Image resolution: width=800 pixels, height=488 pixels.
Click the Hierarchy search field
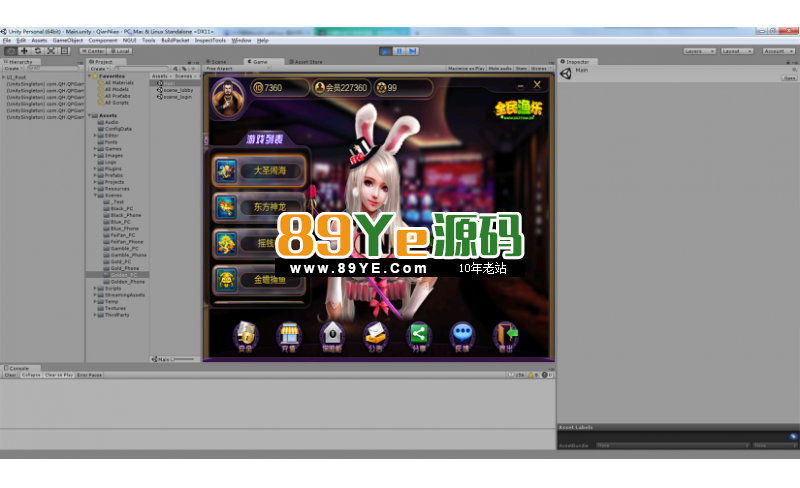(52, 68)
